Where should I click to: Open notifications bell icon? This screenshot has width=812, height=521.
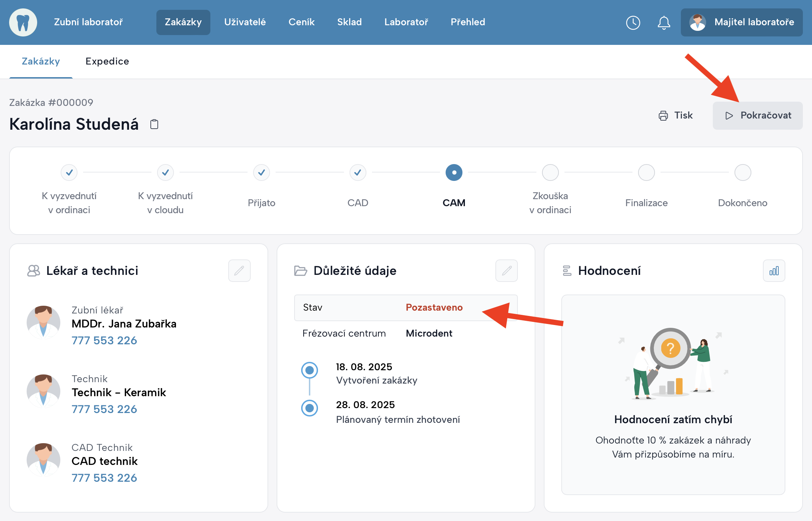pyautogui.click(x=664, y=23)
